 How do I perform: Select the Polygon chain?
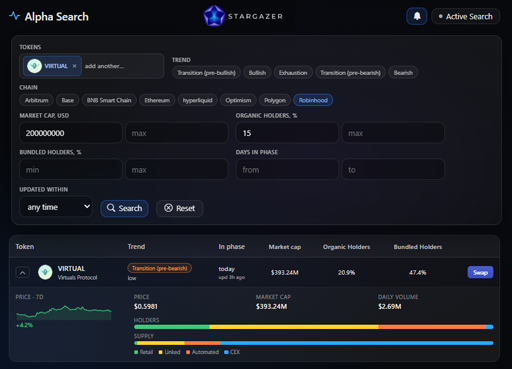click(x=275, y=100)
